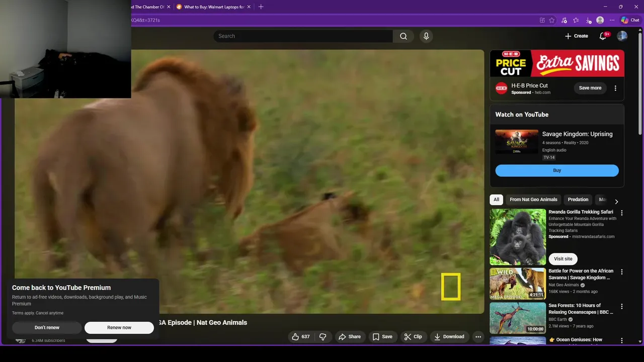The image size is (644, 362).
Task: Open H-E-B ad options menu
Action: [615, 88]
